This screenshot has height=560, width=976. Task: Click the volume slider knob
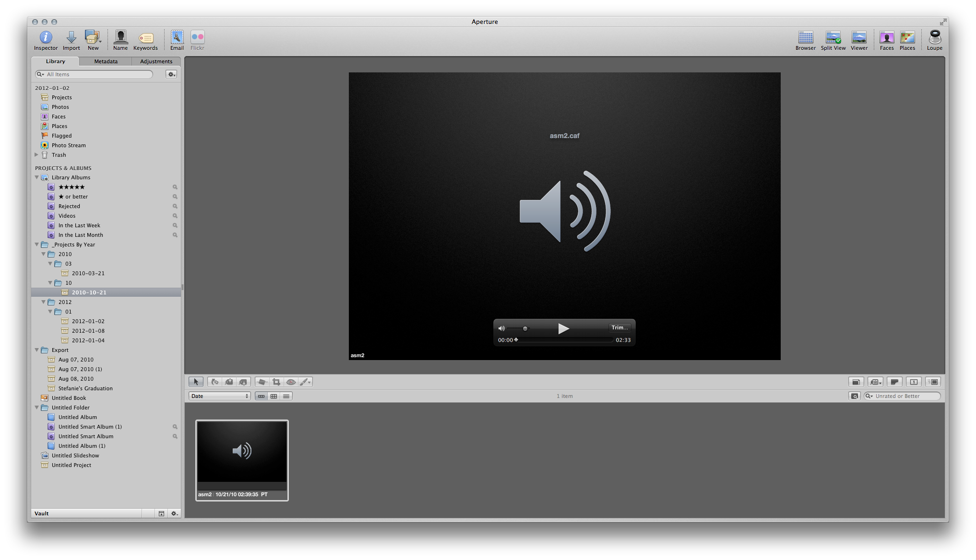click(525, 329)
